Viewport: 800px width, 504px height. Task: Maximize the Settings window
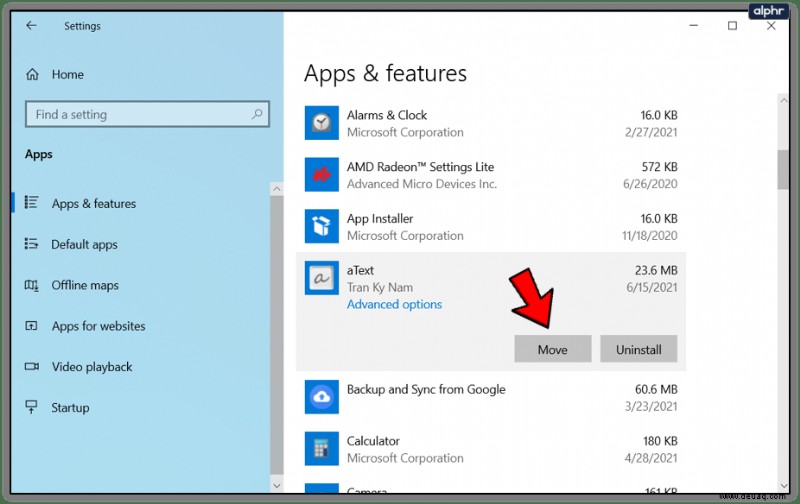click(x=732, y=26)
